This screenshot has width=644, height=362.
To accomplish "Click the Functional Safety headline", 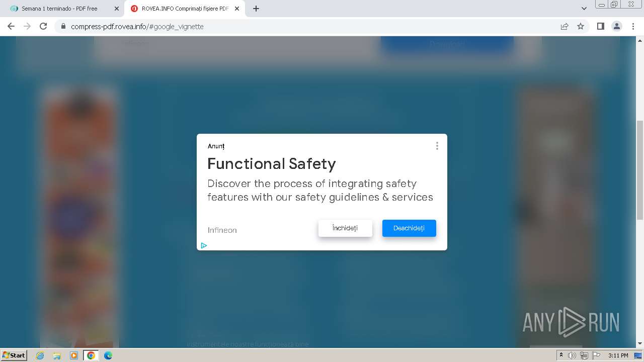I will coord(272,164).
